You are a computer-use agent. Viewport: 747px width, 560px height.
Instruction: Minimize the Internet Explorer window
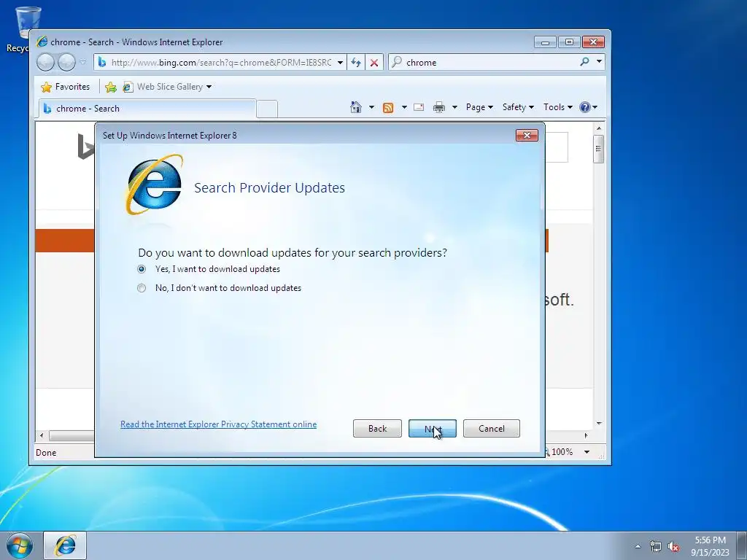(x=545, y=42)
